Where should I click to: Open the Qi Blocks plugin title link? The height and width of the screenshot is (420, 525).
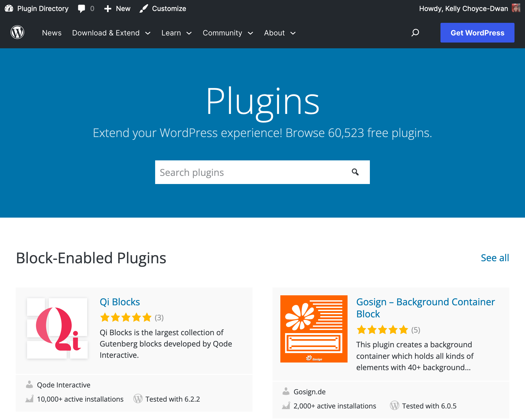coord(120,302)
